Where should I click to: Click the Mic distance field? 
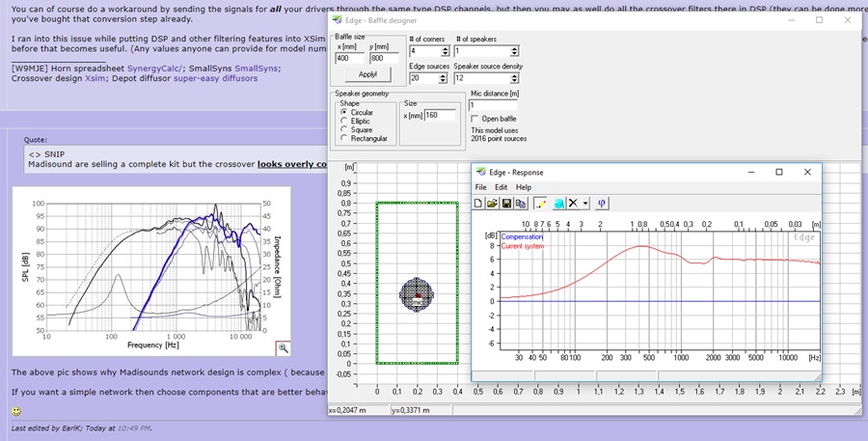pos(493,105)
